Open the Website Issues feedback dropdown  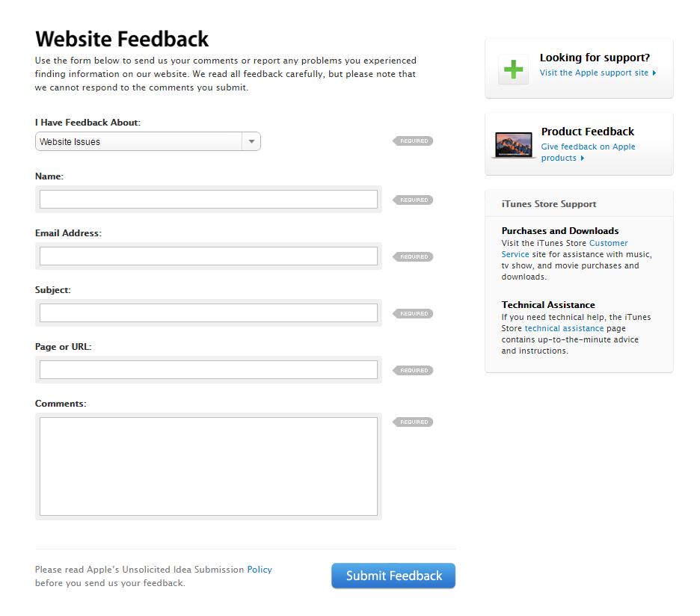point(148,141)
